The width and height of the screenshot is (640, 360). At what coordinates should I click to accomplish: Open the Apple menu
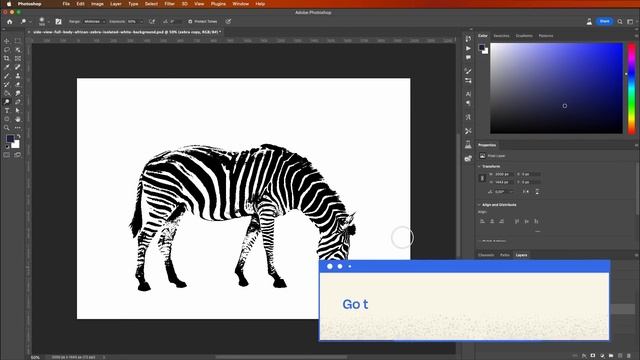pos(8,4)
